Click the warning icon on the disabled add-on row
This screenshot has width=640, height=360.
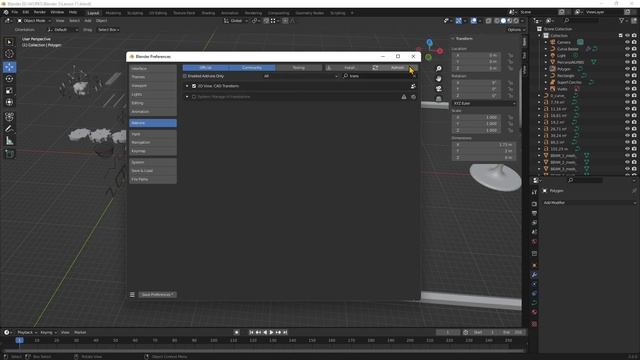[404, 97]
